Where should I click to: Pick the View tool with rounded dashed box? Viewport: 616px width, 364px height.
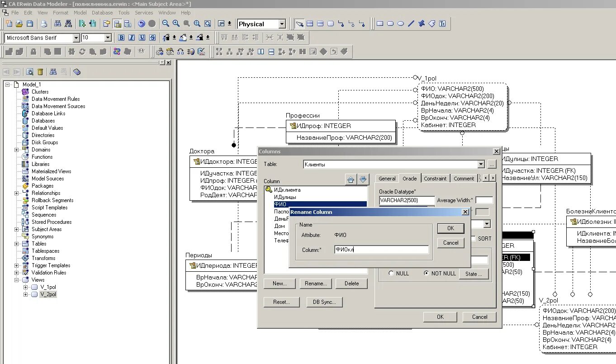pyautogui.click(x=331, y=24)
